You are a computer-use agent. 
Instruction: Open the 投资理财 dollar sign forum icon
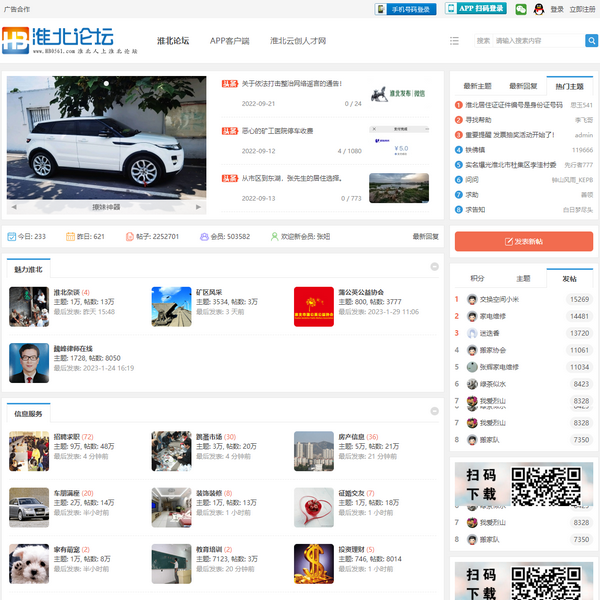(x=313, y=564)
